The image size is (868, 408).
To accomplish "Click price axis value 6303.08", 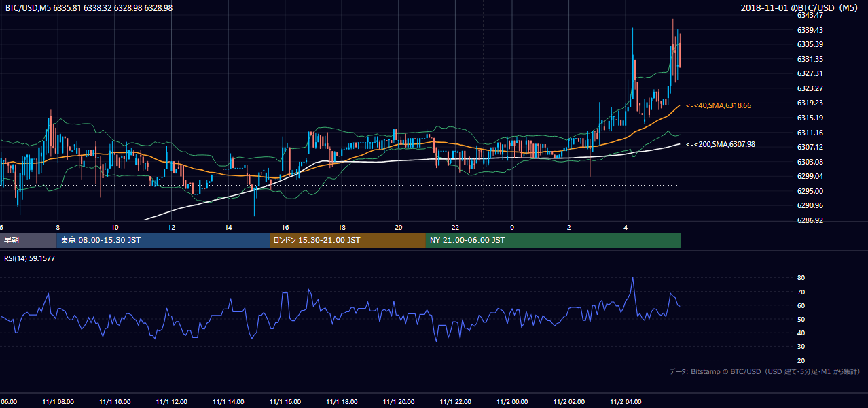I will tap(810, 162).
